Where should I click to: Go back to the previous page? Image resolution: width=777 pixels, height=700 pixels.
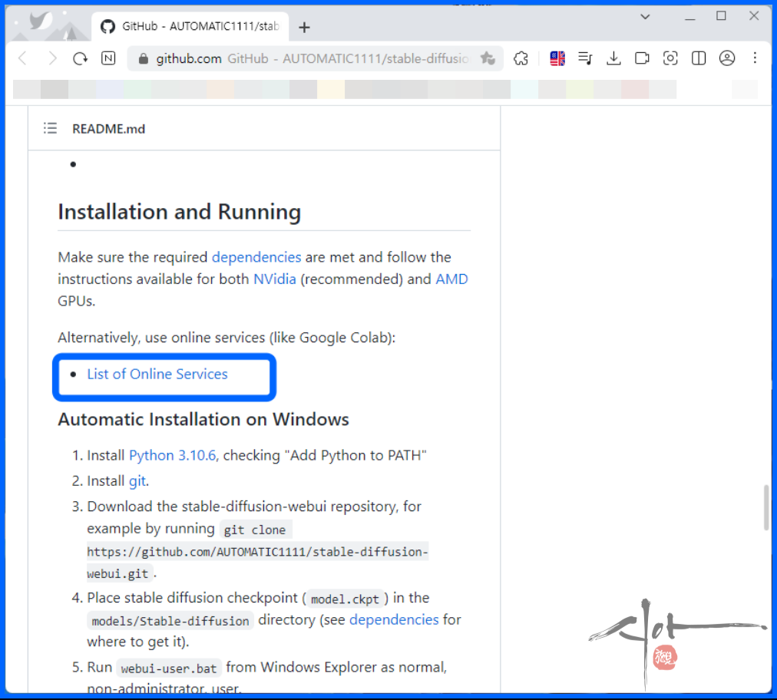click(22, 58)
